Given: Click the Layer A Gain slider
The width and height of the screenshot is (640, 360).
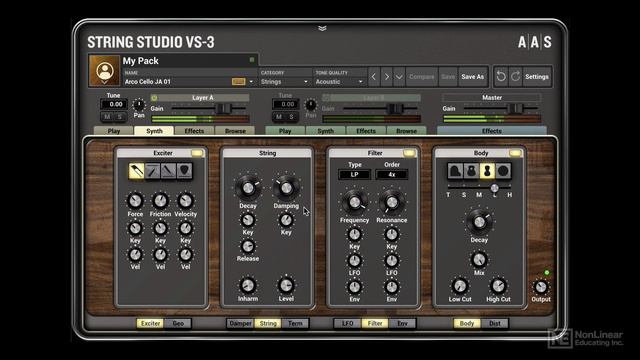Looking at the screenshot, I should point(209,108).
